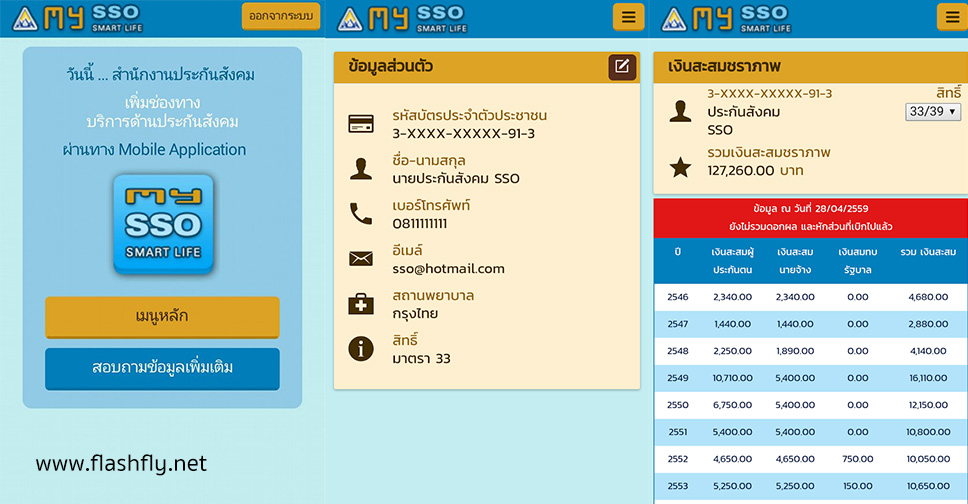Image resolution: width=968 pixels, height=504 pixels.
Task: Click the My SSO Smart Life app logo image
Action: pyautogui.click(x=162, y=223)
